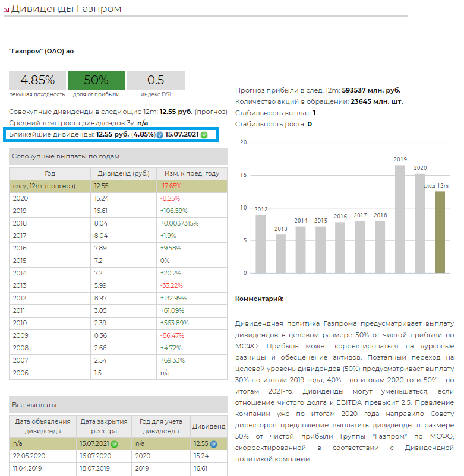Screen dimensions: 464x476
Task: Click the +1.9% change value
Action: tap(168, 236)
